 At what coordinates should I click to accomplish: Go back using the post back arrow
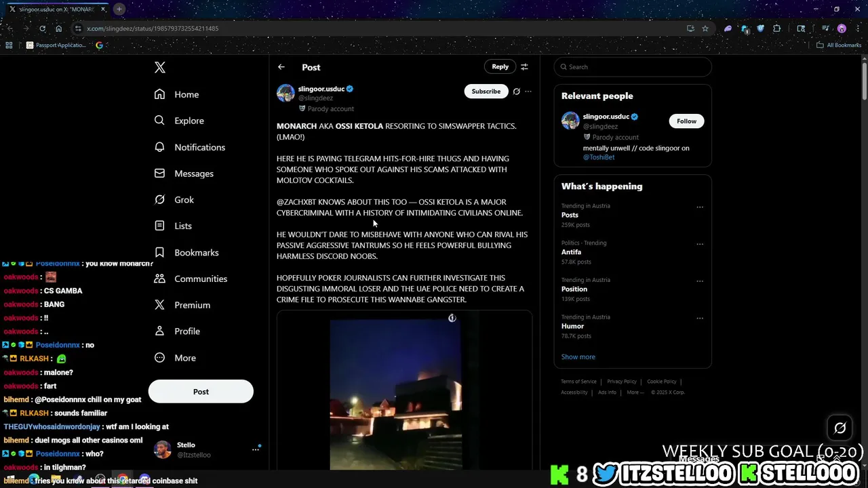(x=281, y=67)
